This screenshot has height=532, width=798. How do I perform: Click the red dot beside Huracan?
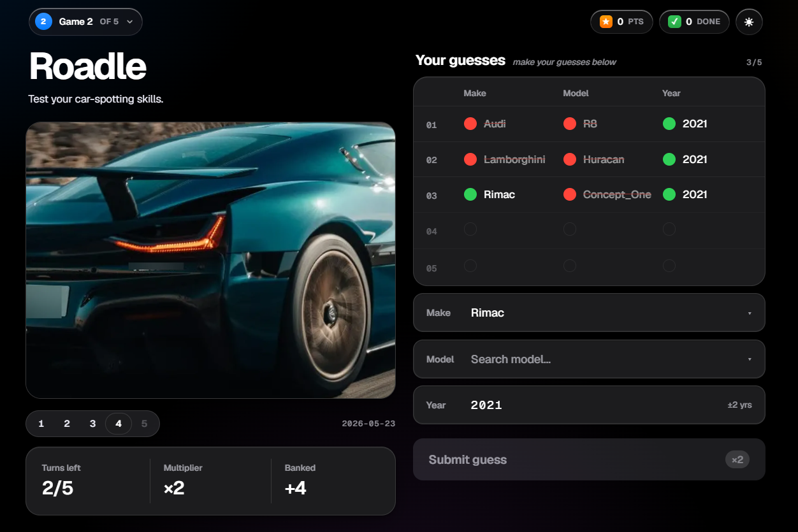click(x=570, y=159)
